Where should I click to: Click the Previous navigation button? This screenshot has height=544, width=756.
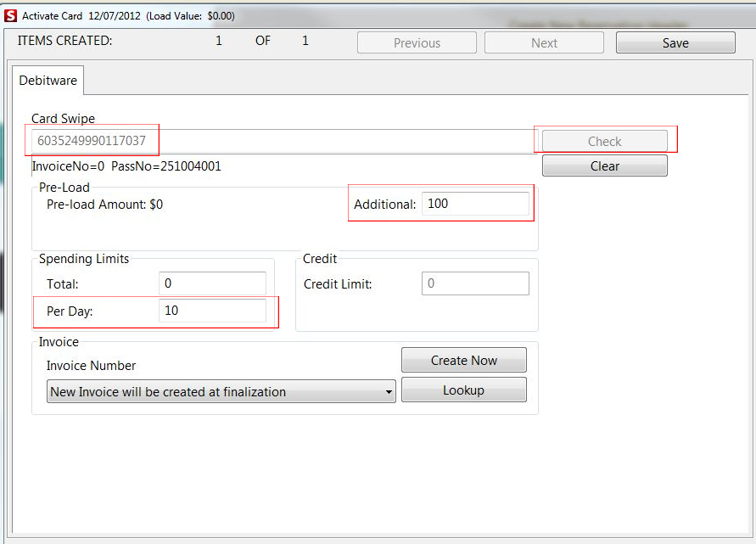pyautogui.click(x=416, y=42)
